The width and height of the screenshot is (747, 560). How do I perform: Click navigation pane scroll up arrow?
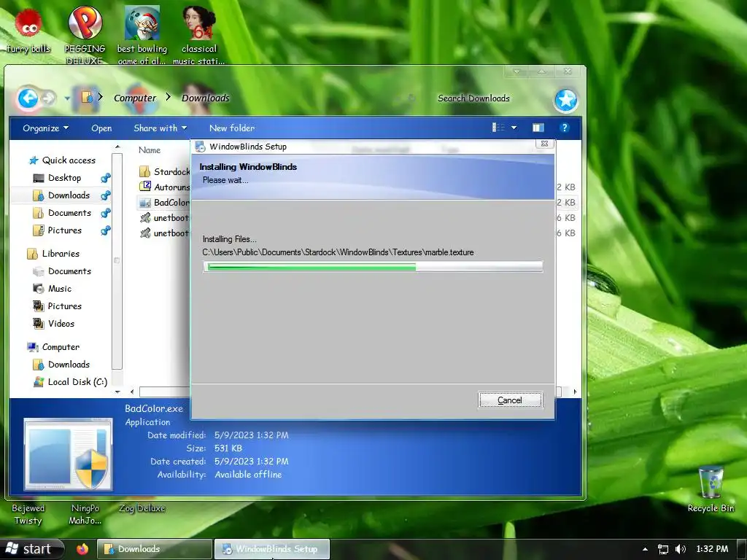pos(117,147)
